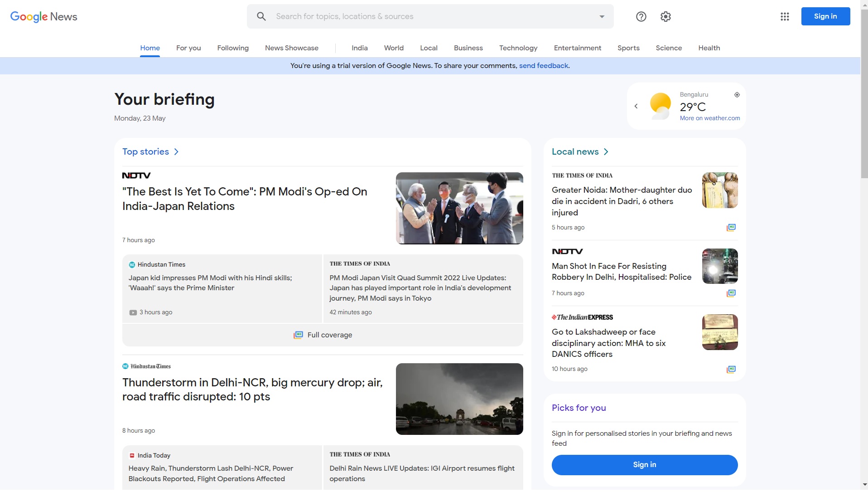Open the Google apps grid
868x497 pixels.
click(x=785, y=17)
